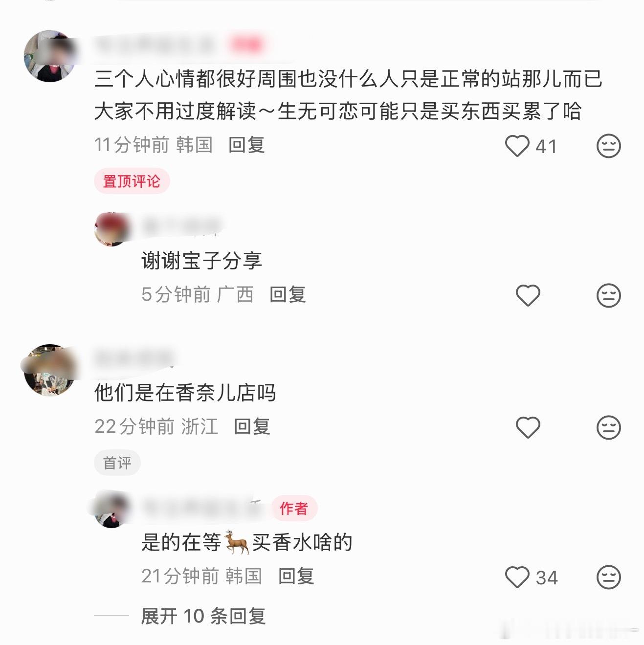Dislike the 他们是在香奈儿店吗 comment

click(609, 427)
